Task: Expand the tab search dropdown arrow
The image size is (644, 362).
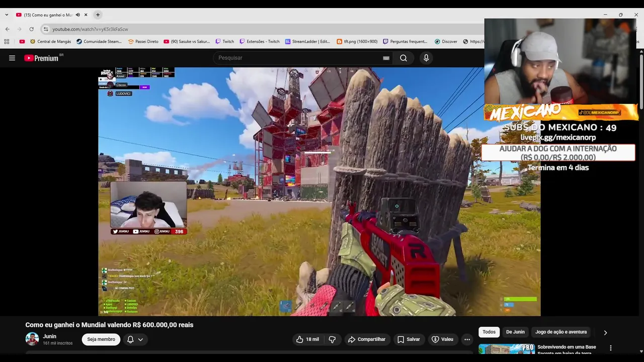Action: [x=7, y=15]
